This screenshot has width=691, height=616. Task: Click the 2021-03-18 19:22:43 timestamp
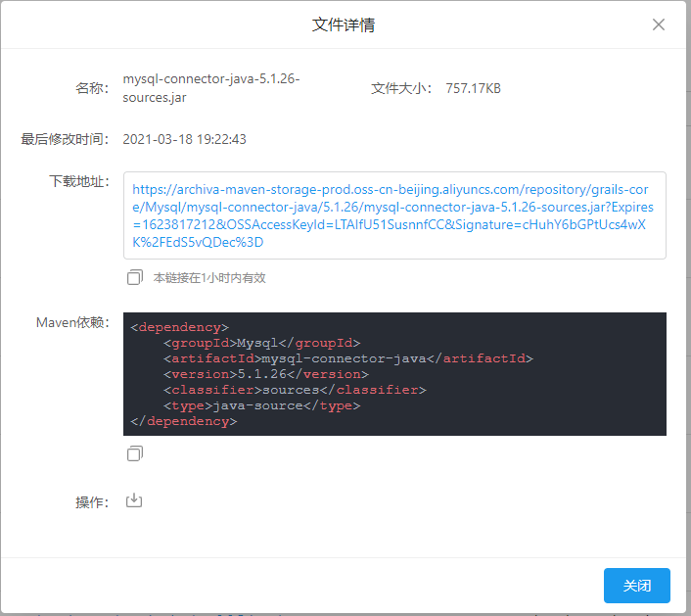[184, 139]
